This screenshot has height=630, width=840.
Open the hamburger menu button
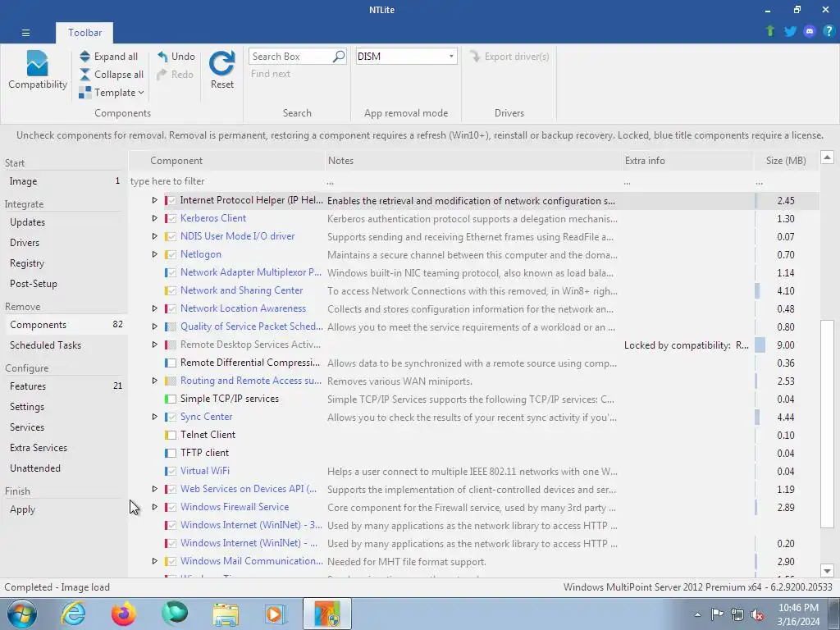25,33
